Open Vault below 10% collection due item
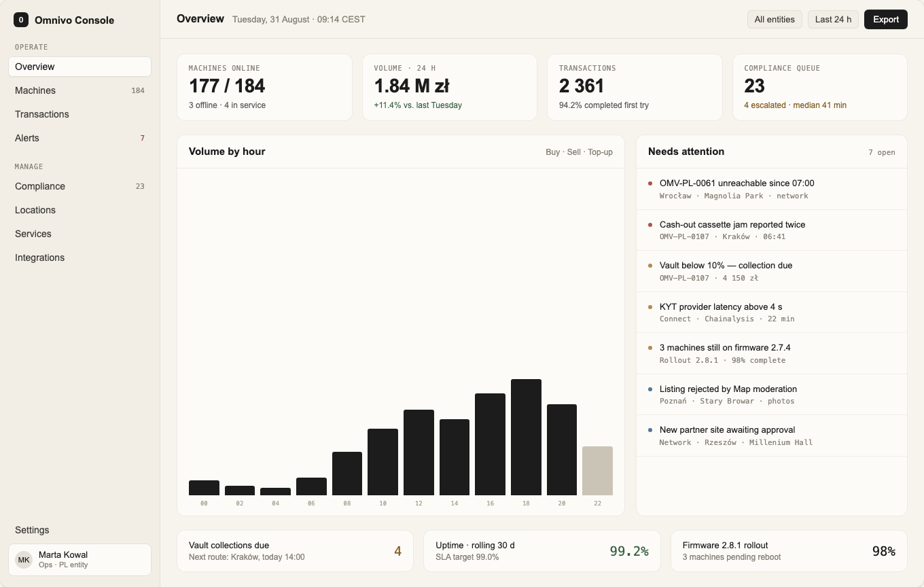The width and height of the screenshot is (924, 587). click(772, 271)
